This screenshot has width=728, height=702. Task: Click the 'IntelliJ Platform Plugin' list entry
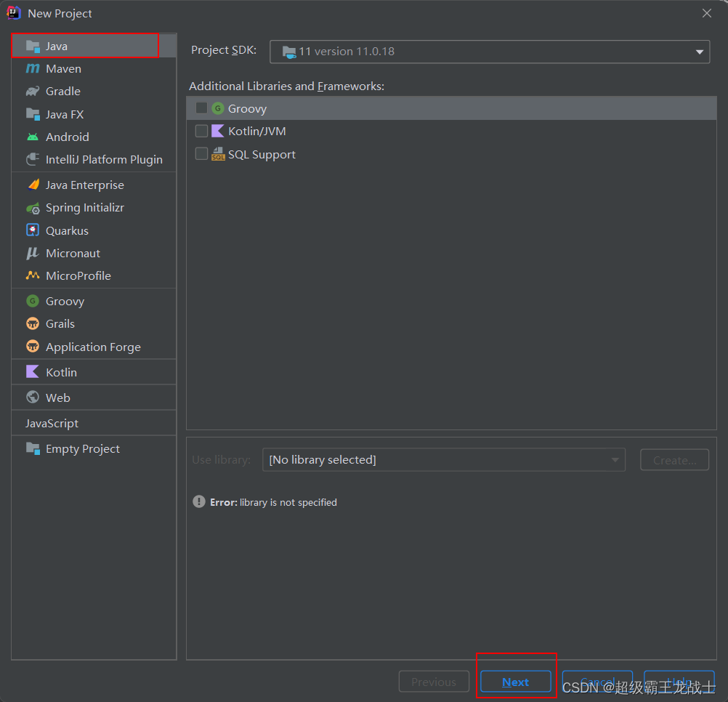click(94, 159)
